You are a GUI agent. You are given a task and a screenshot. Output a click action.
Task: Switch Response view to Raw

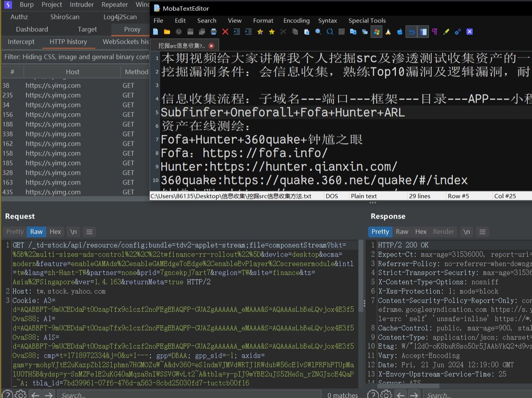(x=402, y=232)
